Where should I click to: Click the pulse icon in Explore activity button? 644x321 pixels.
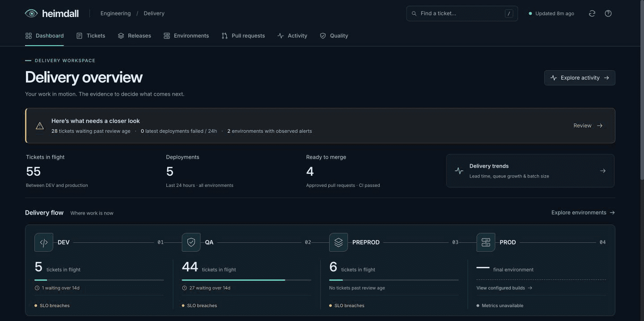pos(554,78)
